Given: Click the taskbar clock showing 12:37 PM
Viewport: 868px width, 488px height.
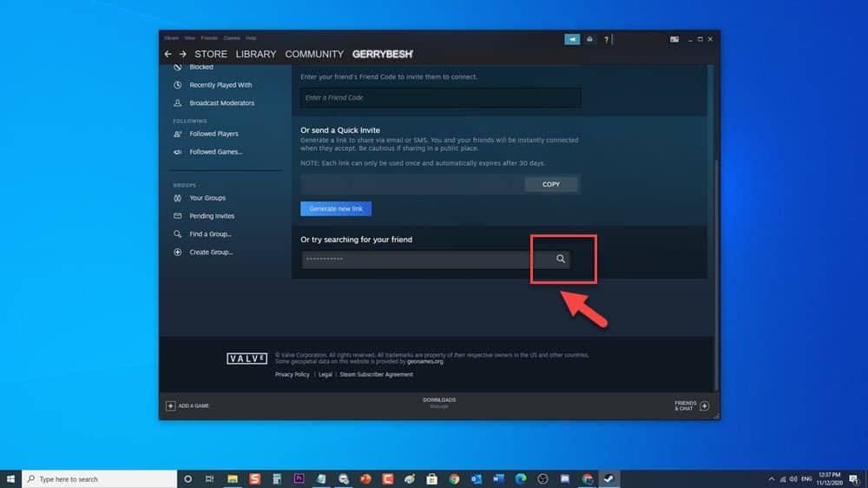Looking at the screenshot, I should click(x=829, y=479).
